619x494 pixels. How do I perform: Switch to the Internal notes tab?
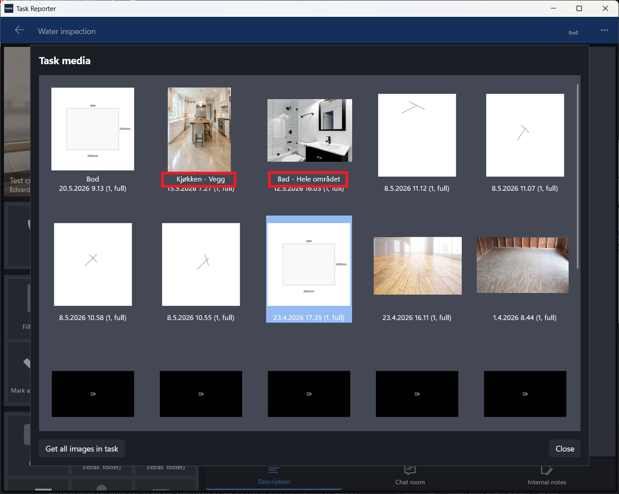coord(547,475)
